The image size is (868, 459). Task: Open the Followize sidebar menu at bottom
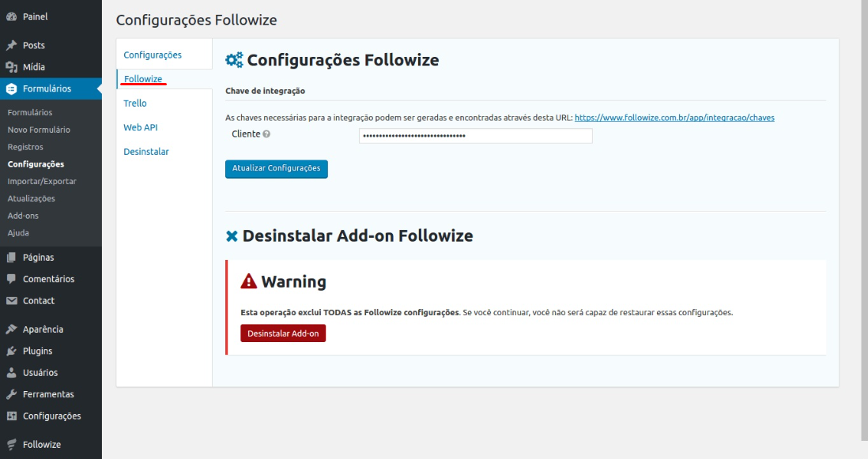[42, 445]
